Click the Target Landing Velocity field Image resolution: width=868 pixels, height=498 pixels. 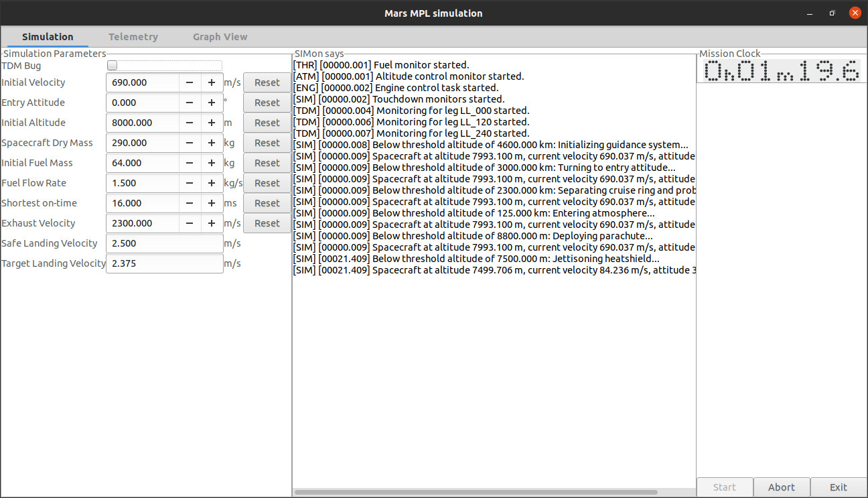(x=165, y=263)
